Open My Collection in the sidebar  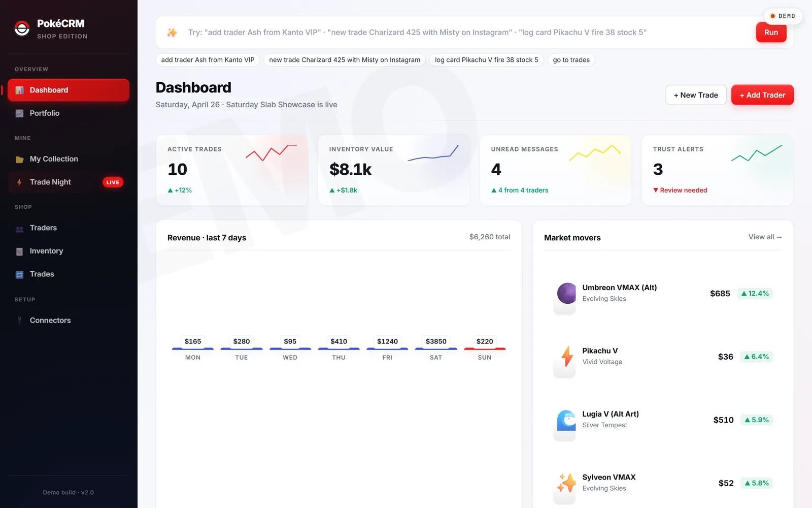pos(69,159)
